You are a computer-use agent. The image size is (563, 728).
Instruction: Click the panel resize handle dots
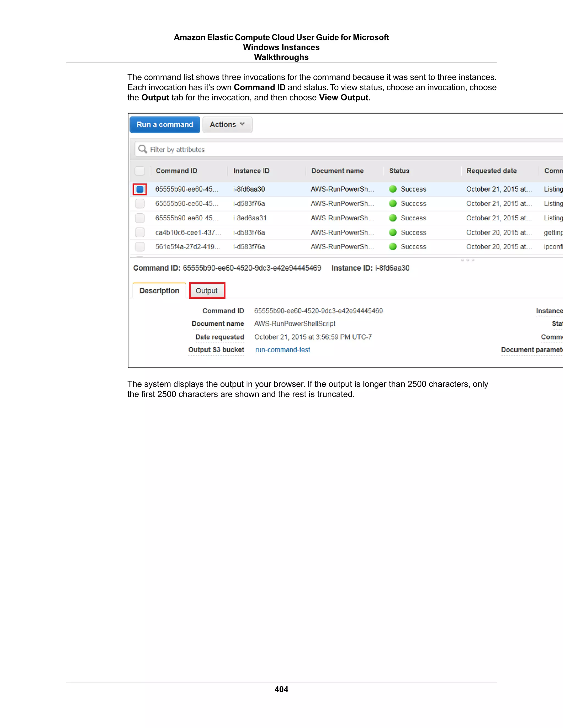(468, 260)
